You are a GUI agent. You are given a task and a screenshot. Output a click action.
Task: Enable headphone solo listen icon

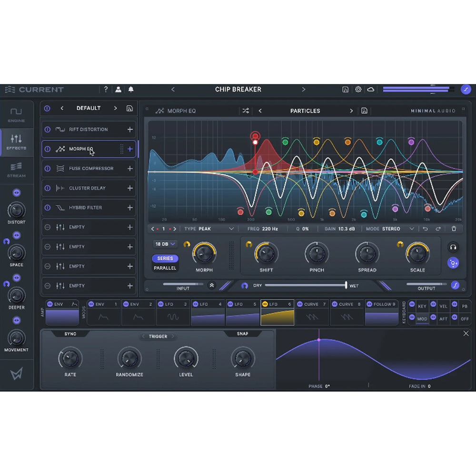click(x=453, y=247)
